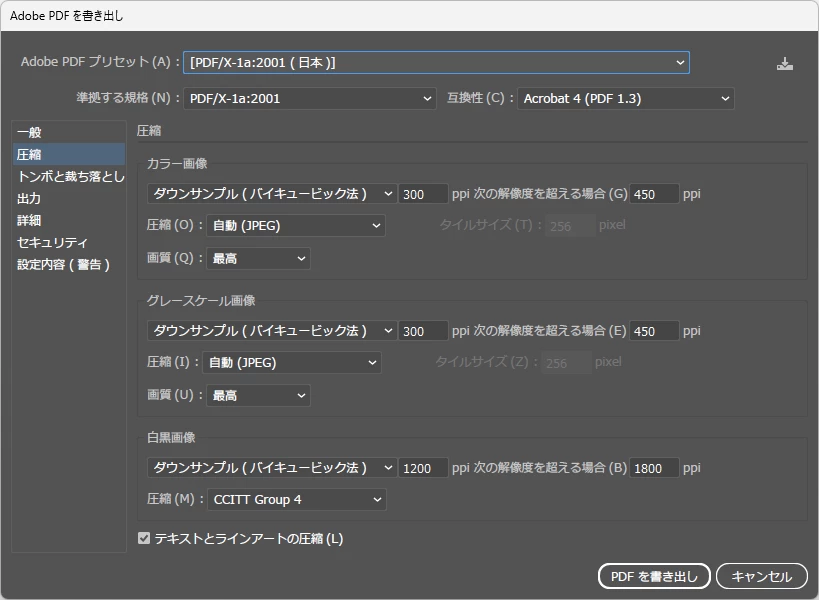819x600 pixels.
Task: Click 白黒画像 1200 ppi field
Action: click(x=423, y=468)
